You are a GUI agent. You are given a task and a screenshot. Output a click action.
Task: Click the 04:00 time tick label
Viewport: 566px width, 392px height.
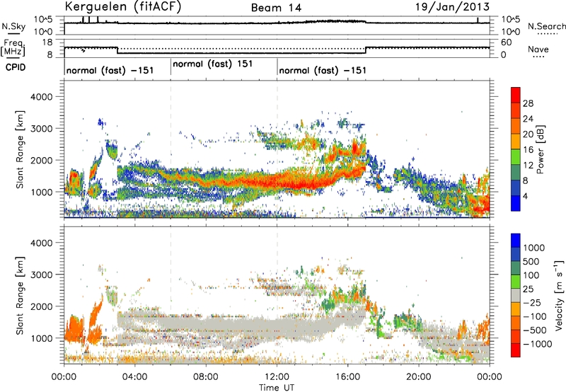coord(135,377)
